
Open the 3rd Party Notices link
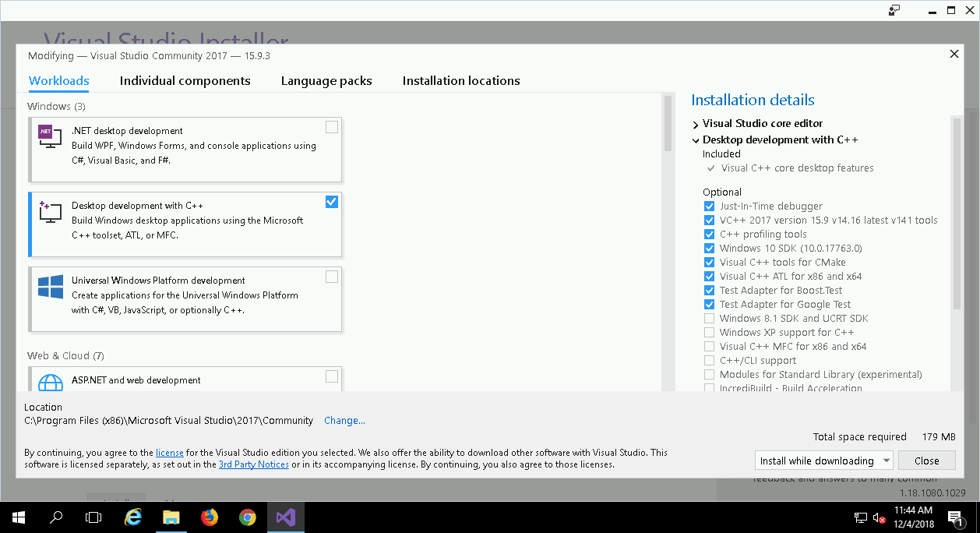(x=254, y=464)
